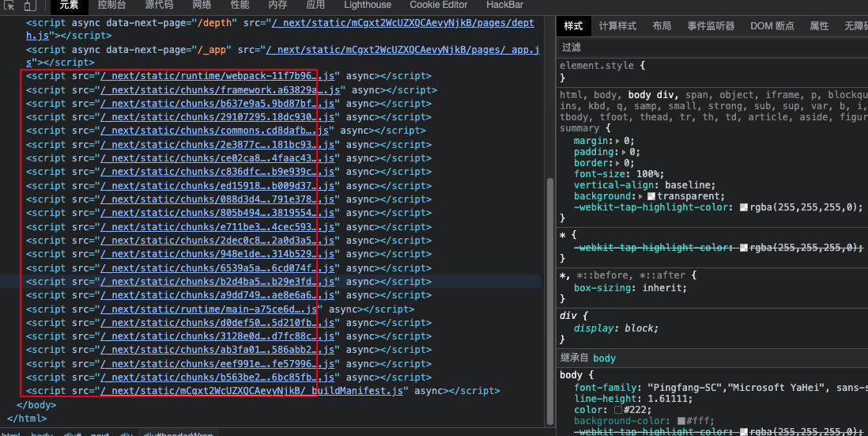Open the chunks/ab3fa01 script link

217,350
